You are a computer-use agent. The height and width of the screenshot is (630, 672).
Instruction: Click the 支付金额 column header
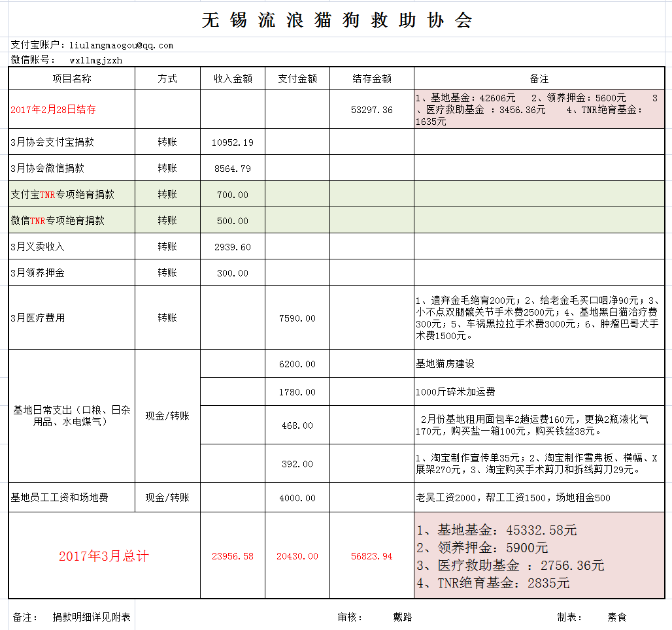297,78
